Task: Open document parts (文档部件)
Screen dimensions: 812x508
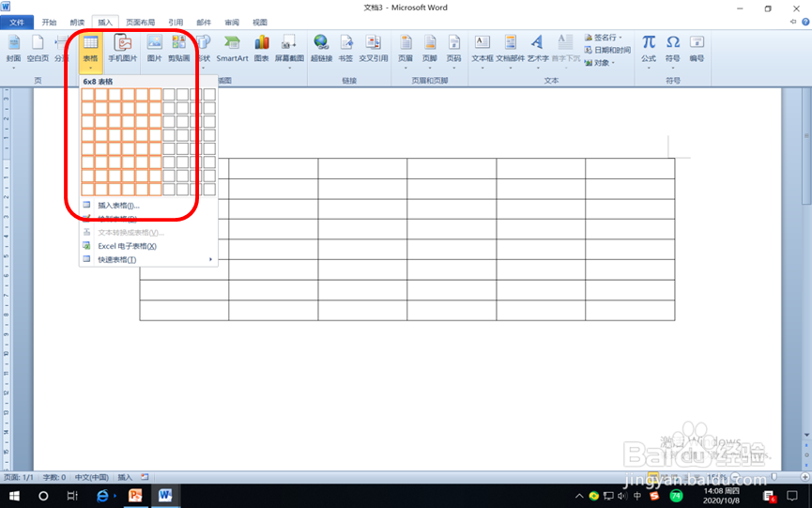Action: coord(510,51)
